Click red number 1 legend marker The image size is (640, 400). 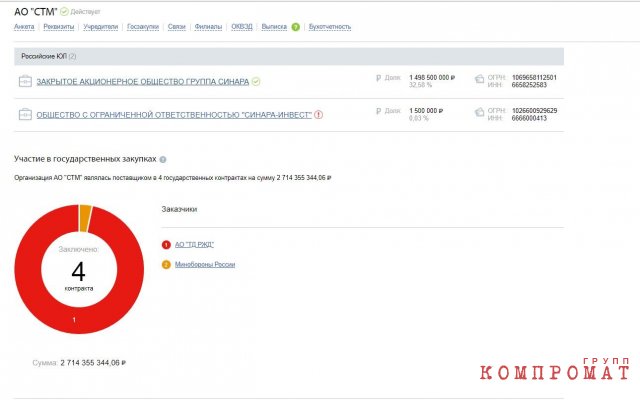pos(166,245)
